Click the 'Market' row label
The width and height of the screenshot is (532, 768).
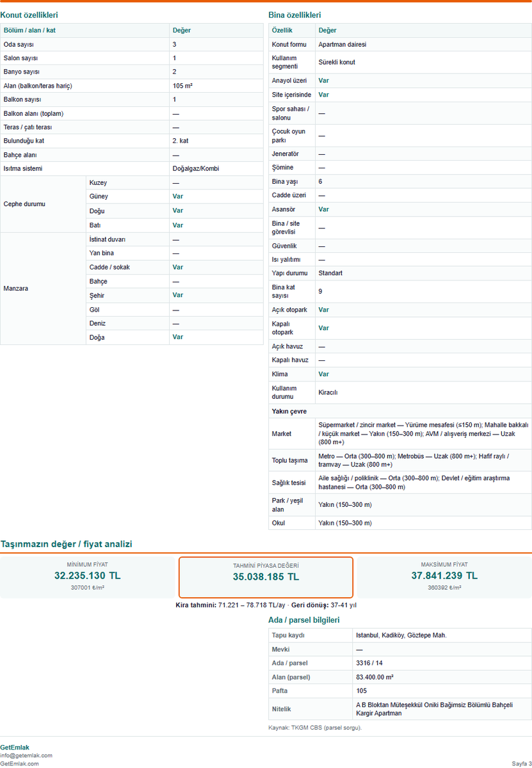pyautogui.click(x=282, y=434)
